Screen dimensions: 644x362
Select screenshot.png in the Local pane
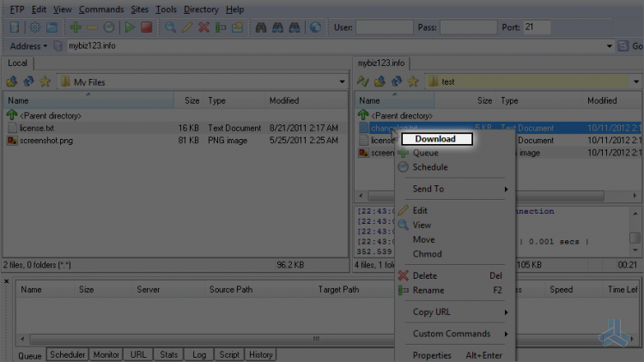click(175, 141)
